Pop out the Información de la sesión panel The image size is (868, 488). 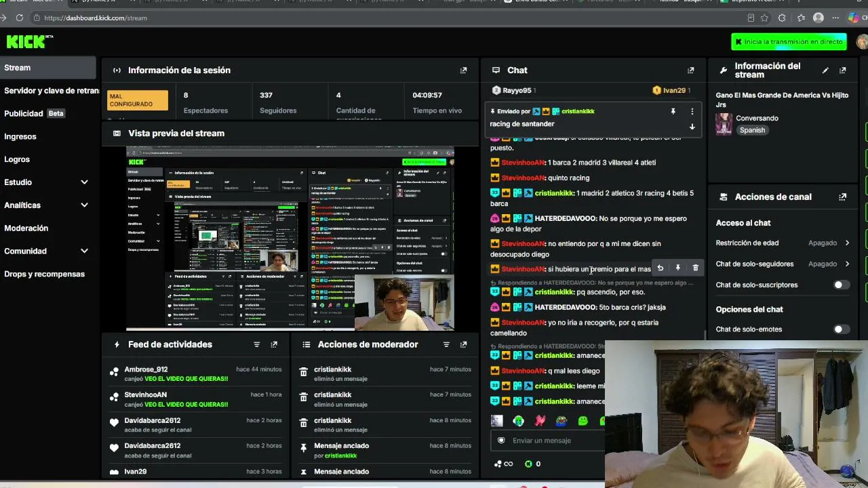(463, 70)
